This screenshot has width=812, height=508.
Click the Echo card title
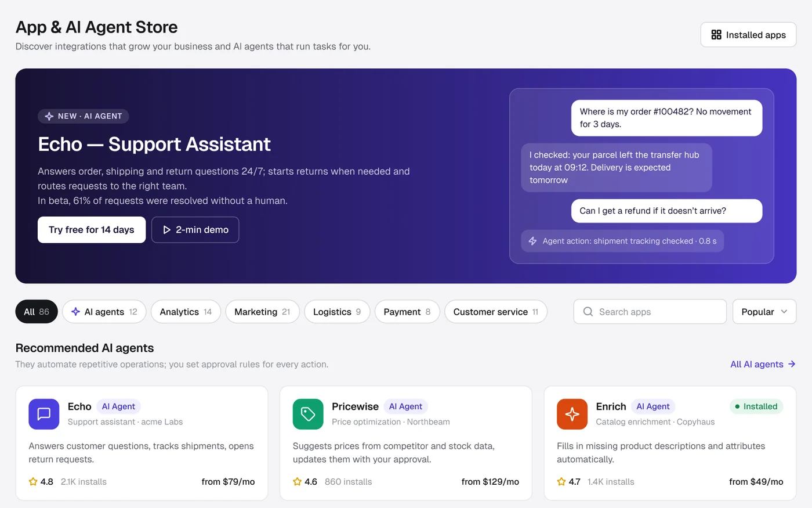click(x=79, y=406)
